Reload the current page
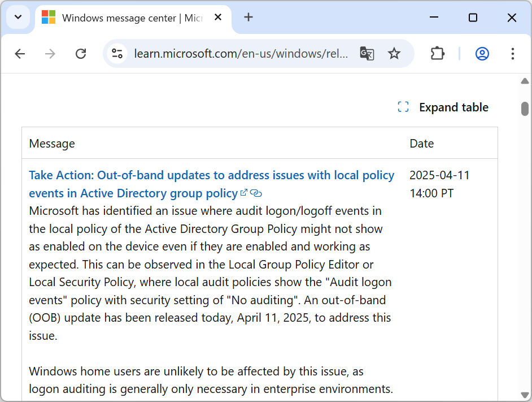 click(81, 54)
